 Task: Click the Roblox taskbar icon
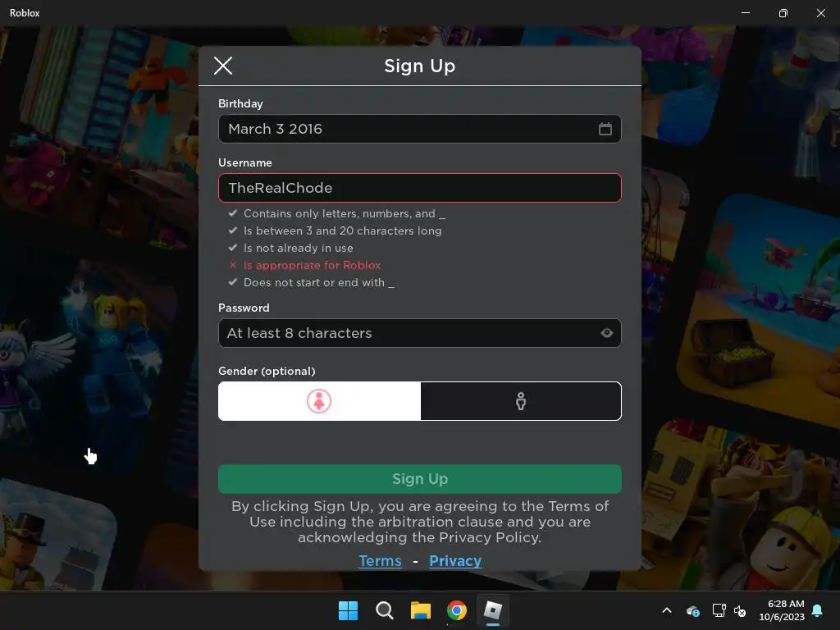click(x=493, y=610)
